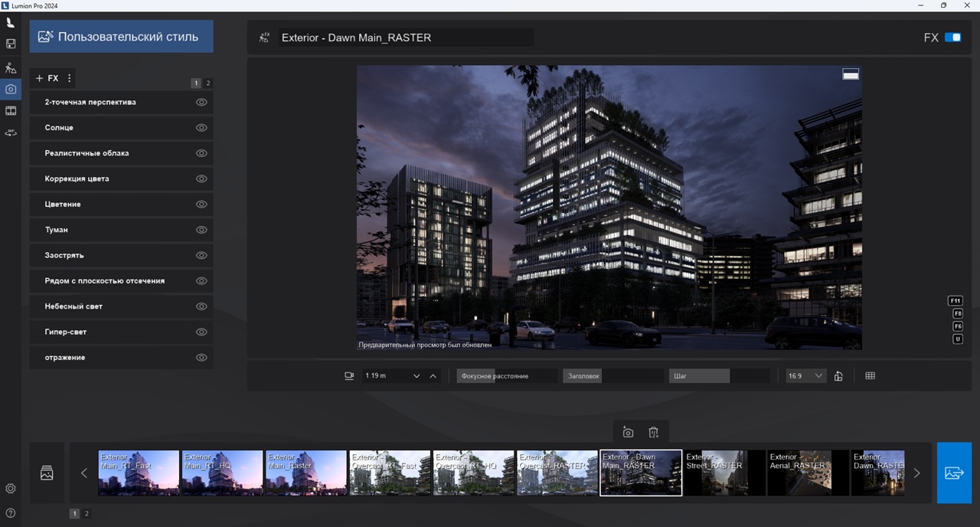
Task: Click the trash icon to delete photo
Action: point(653,432)
